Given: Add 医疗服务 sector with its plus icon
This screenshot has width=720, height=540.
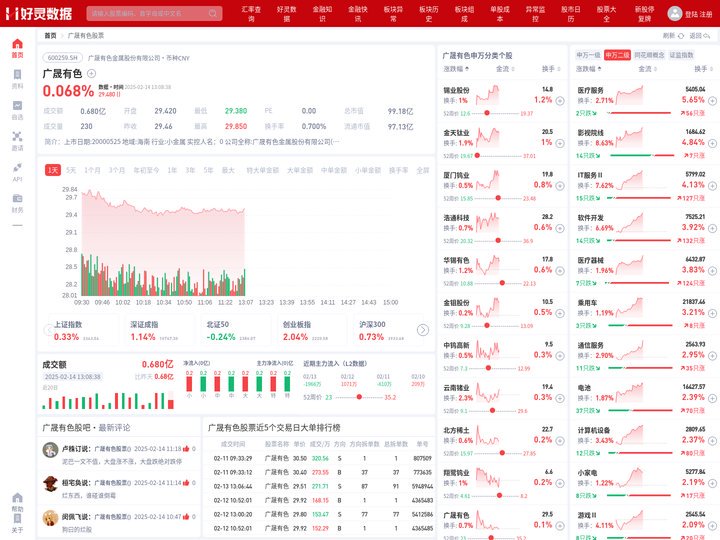Looking at the screenshot, I should click(712, 101).
